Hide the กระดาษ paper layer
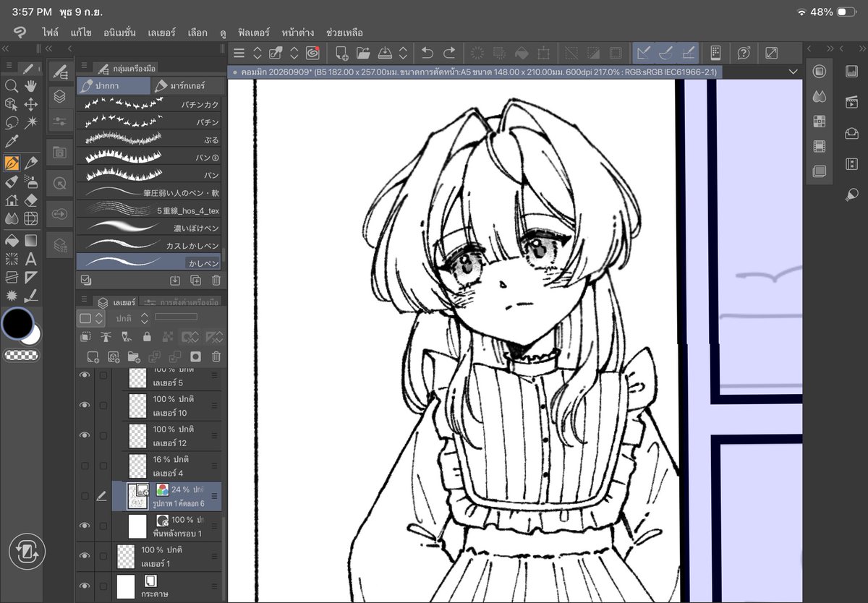Screen dimensions: 868x603 pyautogui.click(x=85, y=586)
